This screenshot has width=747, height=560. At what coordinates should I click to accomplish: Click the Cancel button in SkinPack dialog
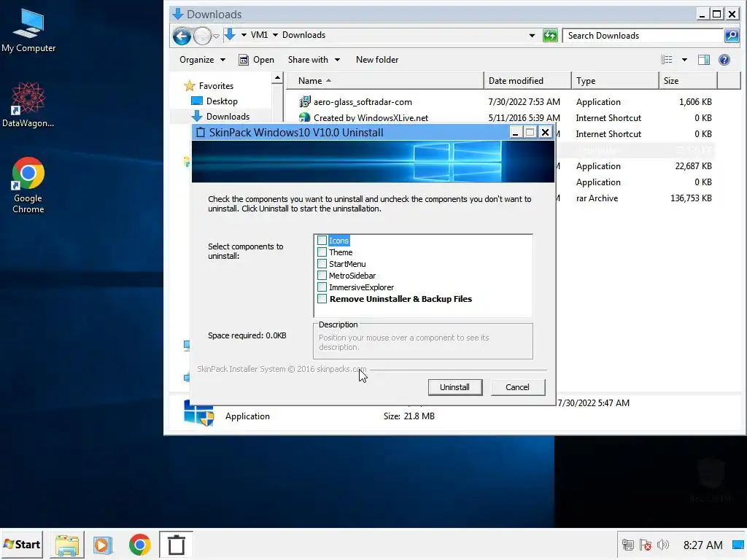click(x=517, y=387)
